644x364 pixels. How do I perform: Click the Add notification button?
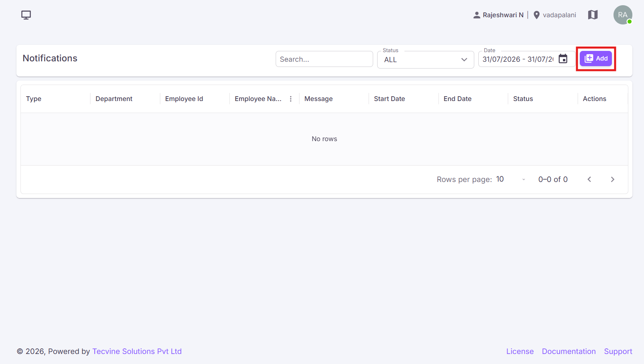tap(596, 59)
